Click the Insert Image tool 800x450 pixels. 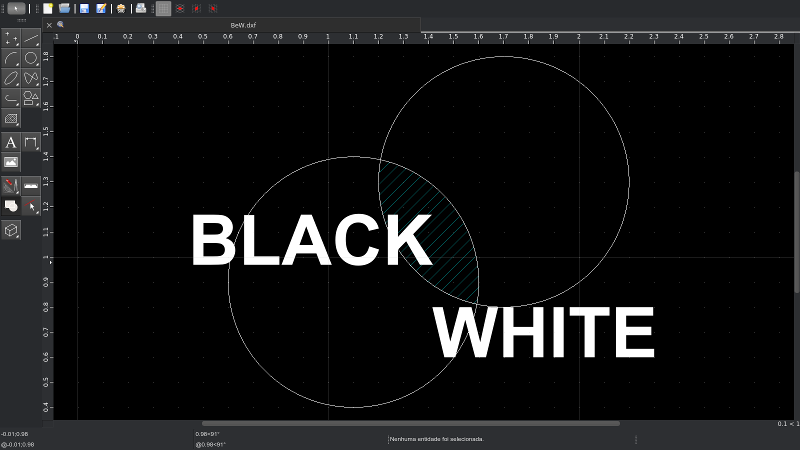(11, 161)
